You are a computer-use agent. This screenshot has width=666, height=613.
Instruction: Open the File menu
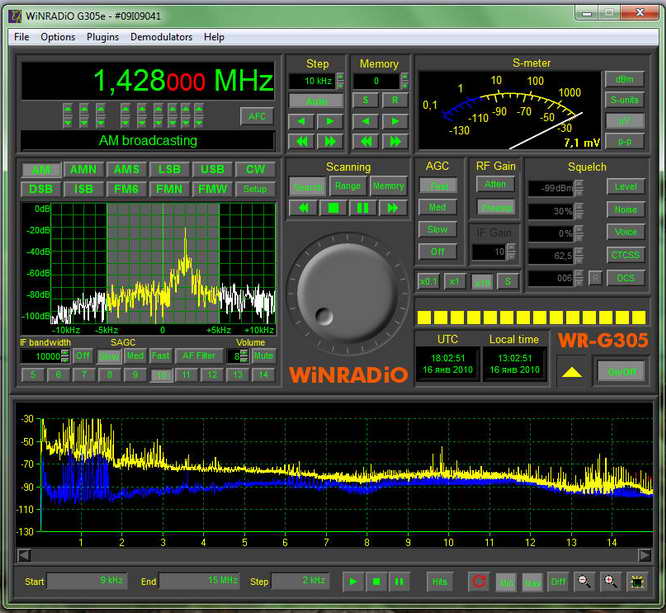[22, 37]
